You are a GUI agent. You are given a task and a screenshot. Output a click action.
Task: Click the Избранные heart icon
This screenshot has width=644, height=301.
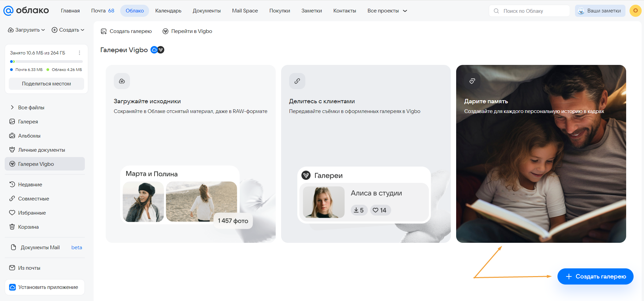tap(12, 213)
